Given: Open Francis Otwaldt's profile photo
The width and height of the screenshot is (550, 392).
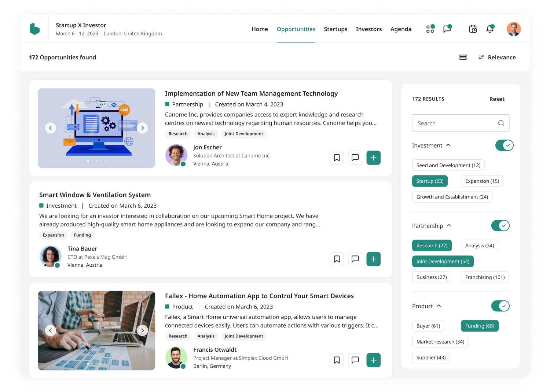Looking at the screenshot, I should pos(176,358).
